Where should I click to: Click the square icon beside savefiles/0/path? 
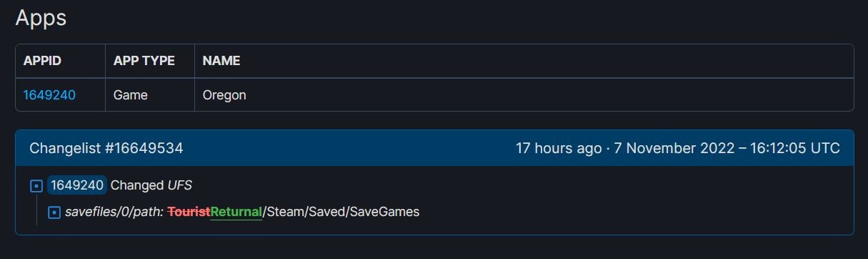(54, 212)
